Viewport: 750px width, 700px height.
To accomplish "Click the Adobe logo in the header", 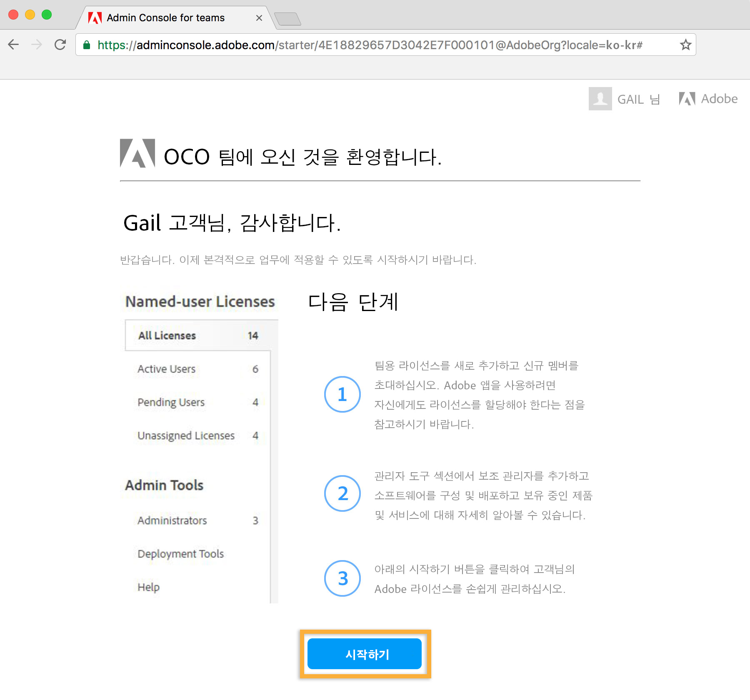I will point(708,99).
